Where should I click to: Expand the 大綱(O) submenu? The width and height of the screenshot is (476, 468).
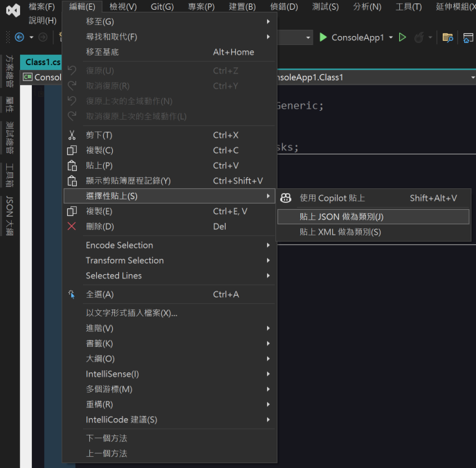[x=170, y=359]
